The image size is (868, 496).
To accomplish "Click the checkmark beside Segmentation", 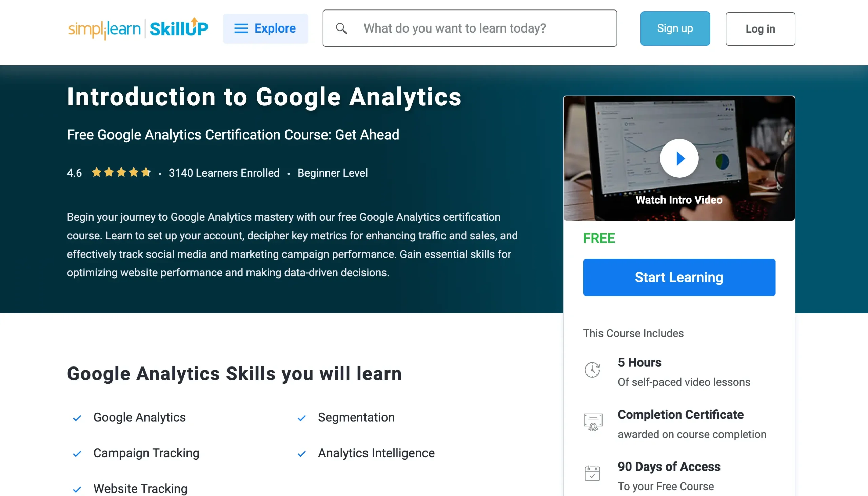I will [x=301, y=418].
